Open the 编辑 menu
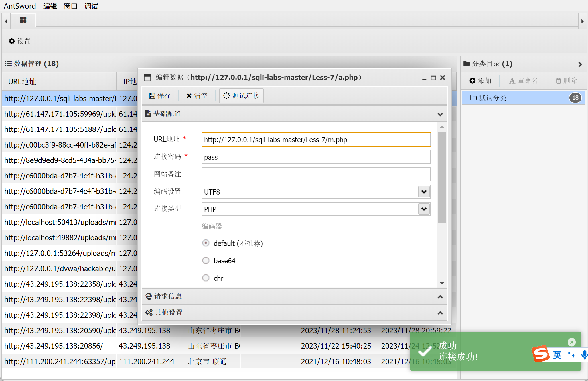 point(50,6)
